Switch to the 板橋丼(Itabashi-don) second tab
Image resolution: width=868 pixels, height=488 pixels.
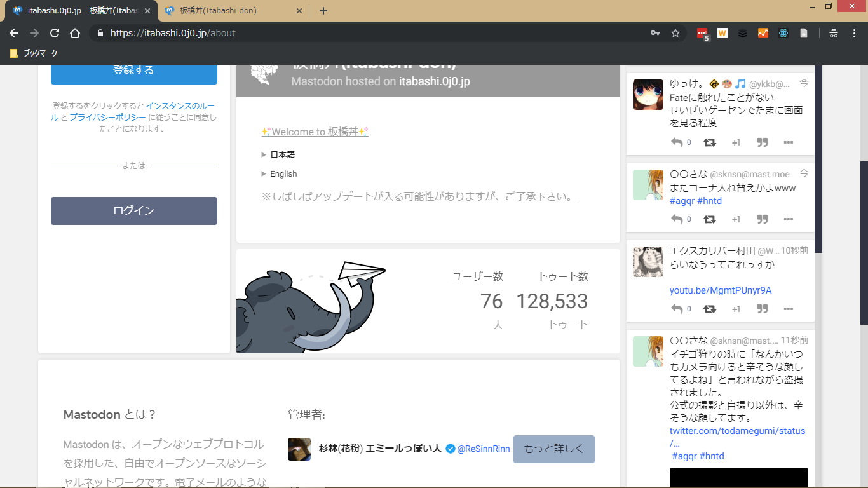click(227, 11)
